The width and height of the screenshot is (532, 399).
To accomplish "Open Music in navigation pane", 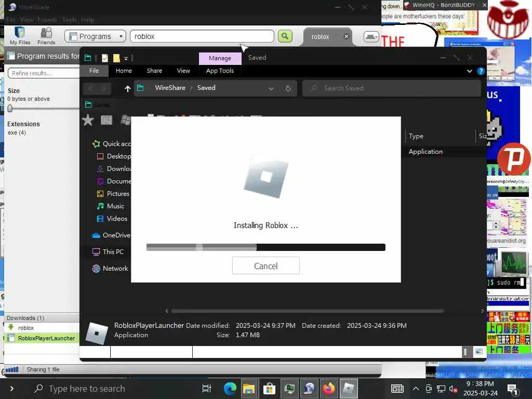I will [x=111, y=206].
